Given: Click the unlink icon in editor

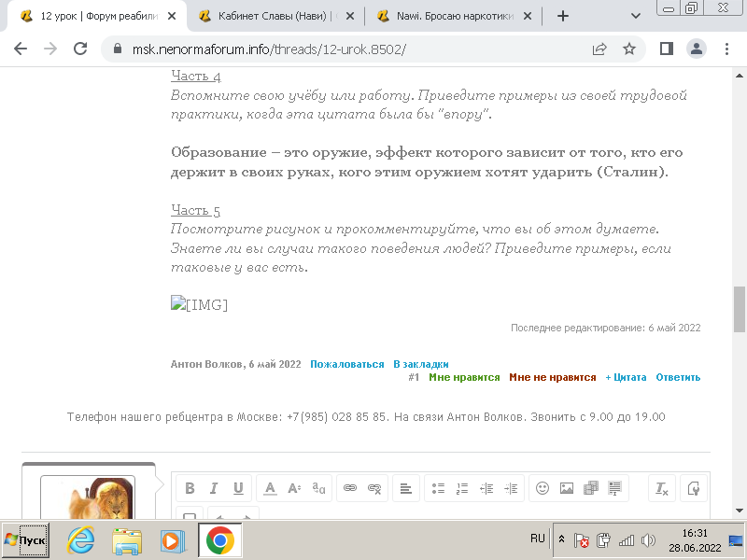Looking at the screenshot, I should 374,488.
